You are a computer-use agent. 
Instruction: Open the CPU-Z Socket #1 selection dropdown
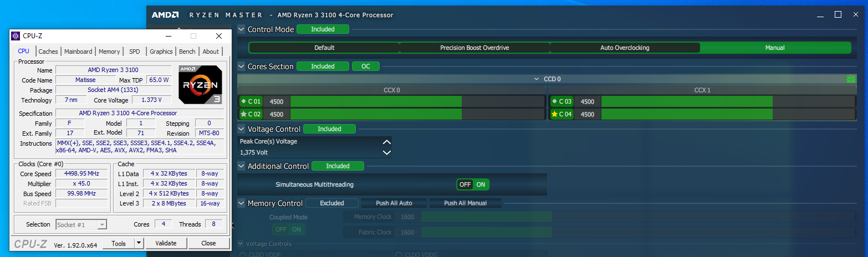click(81, 224)
